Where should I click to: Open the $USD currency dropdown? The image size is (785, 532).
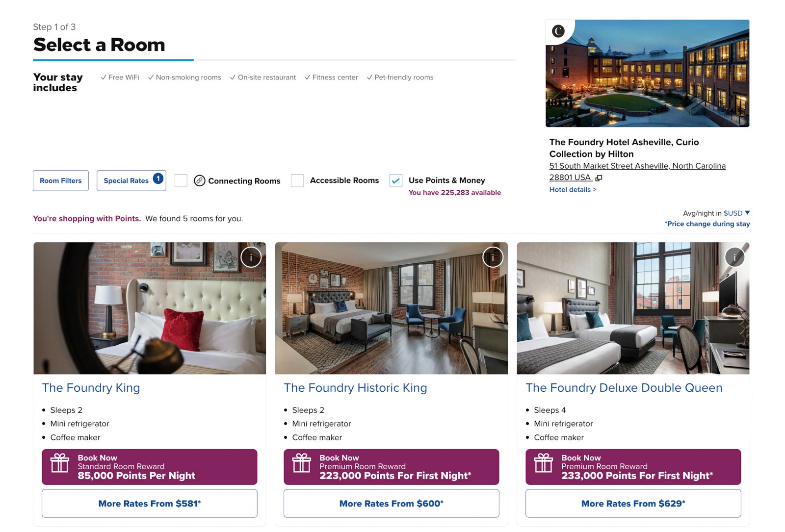tap(736, 213)
